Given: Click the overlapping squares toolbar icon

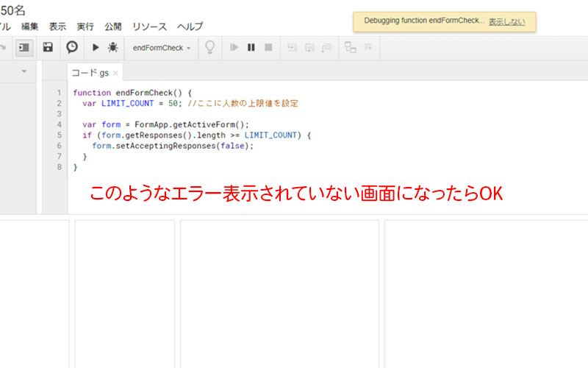Looking at the screenshot, I should (351, 47).
